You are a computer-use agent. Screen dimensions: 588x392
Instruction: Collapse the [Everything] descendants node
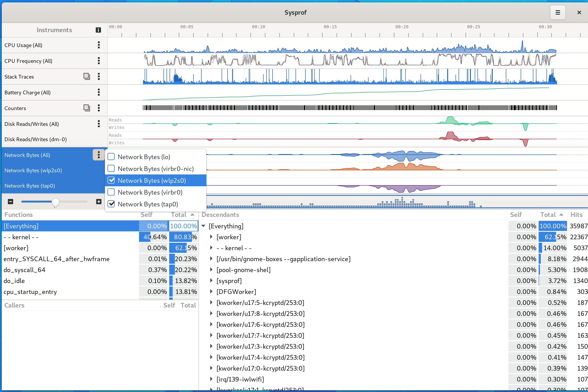[204, 226]
